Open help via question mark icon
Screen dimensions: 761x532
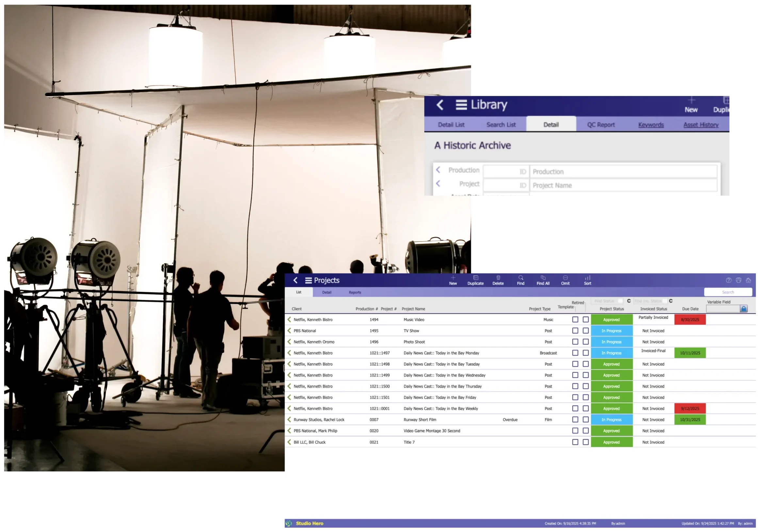click(x=729, y=280)
